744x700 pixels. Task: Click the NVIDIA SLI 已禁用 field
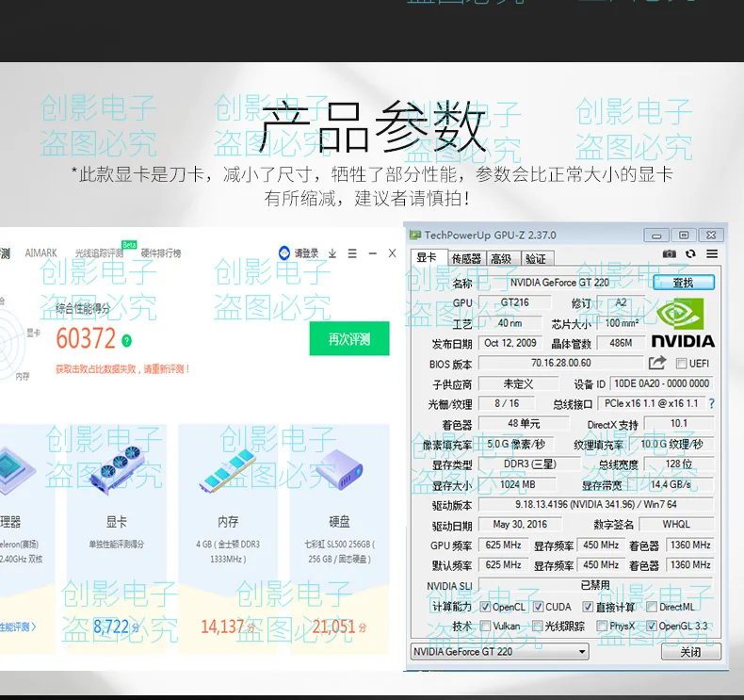(x=596, y=585)
